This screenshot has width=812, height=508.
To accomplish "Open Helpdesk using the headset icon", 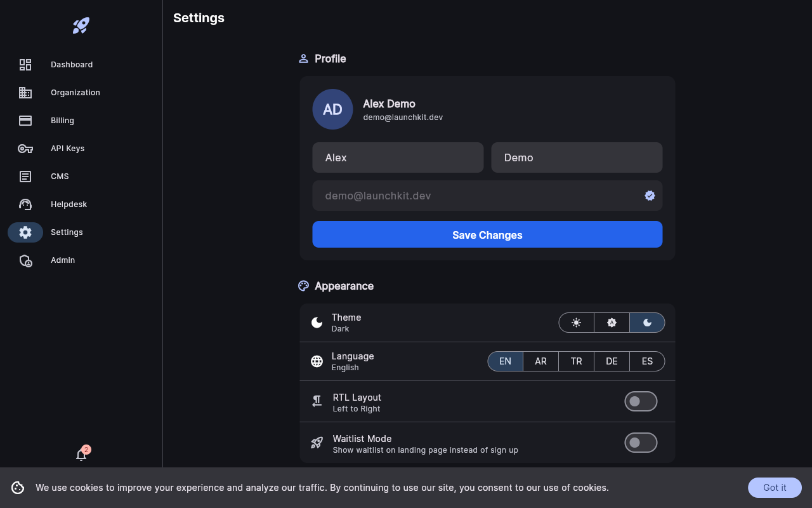I will (x=25, y=204).
